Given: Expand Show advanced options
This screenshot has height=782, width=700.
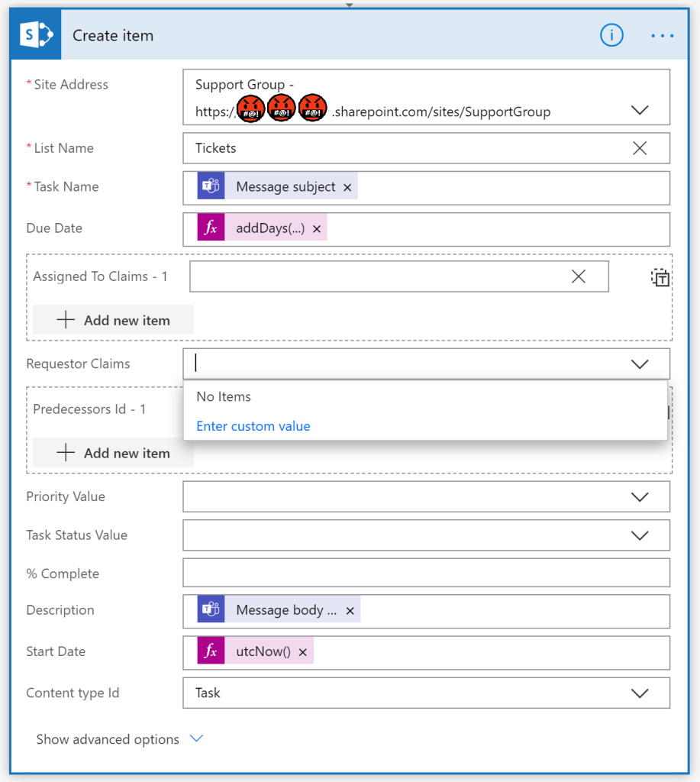Looking at the screenshot, I should point(120,739).
